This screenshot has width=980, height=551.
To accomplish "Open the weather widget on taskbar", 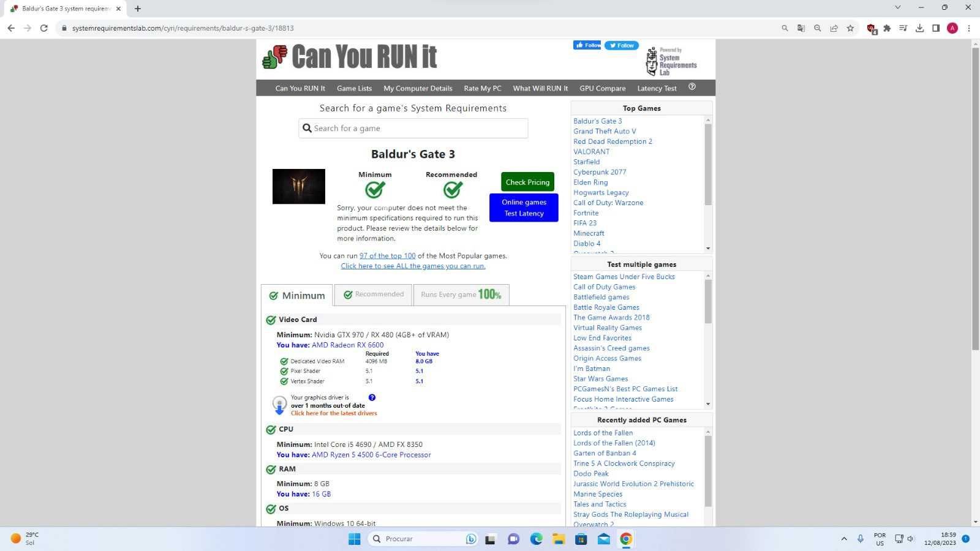I will [24, 539].
